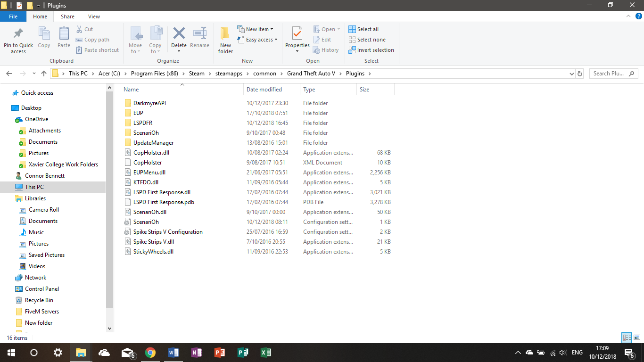The image size is (644, 362).
Task: Click the History ribbon item
Action: 326,50
